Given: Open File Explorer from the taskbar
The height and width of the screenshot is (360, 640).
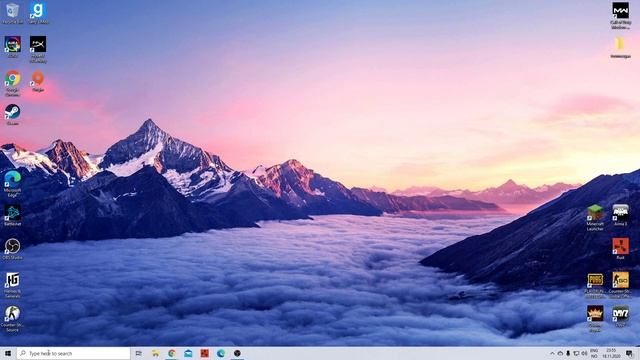Looking at the screenshot, I should (156, 353).
